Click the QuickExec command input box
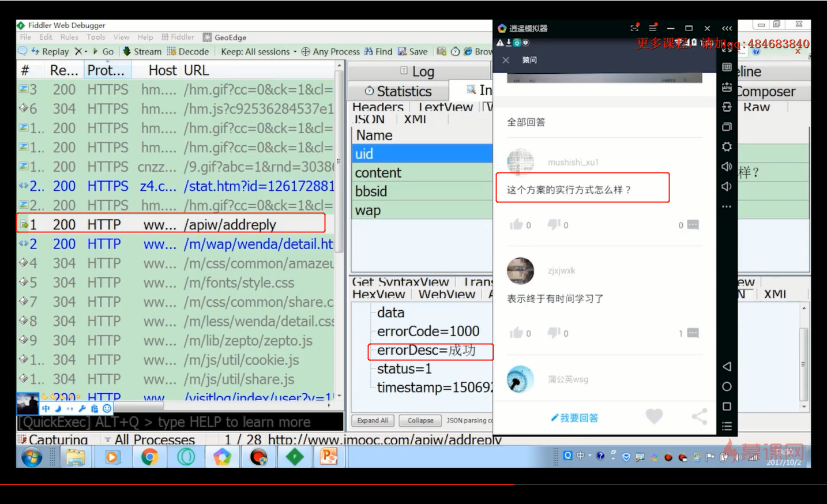Viewport: 827px width, 504px height. (180, 422)
